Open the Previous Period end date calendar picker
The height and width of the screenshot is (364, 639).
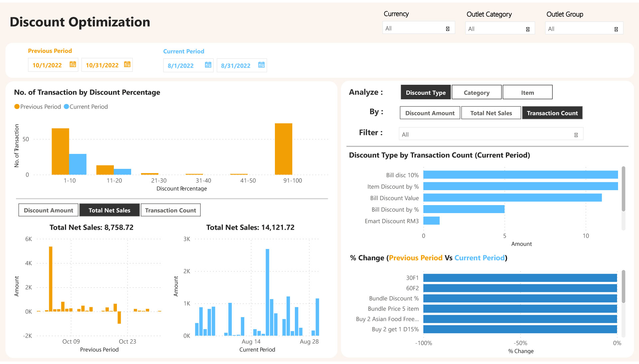127,65
